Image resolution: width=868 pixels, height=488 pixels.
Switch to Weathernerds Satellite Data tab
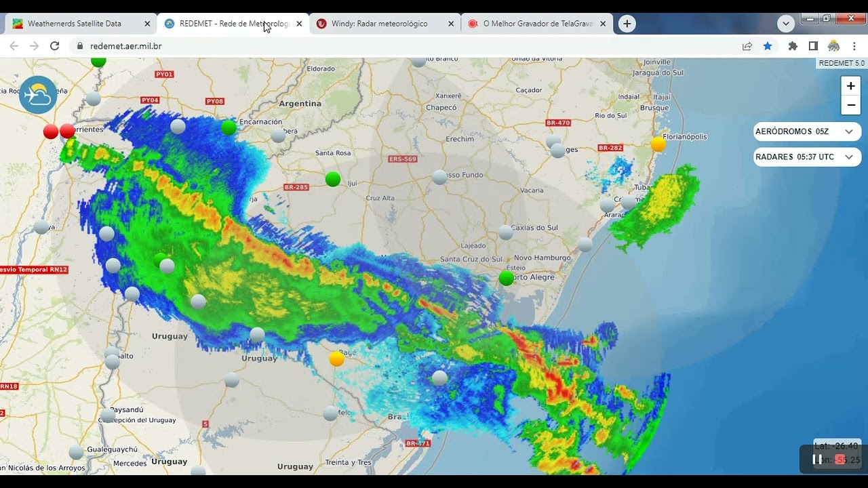click(x=81, y=24)
